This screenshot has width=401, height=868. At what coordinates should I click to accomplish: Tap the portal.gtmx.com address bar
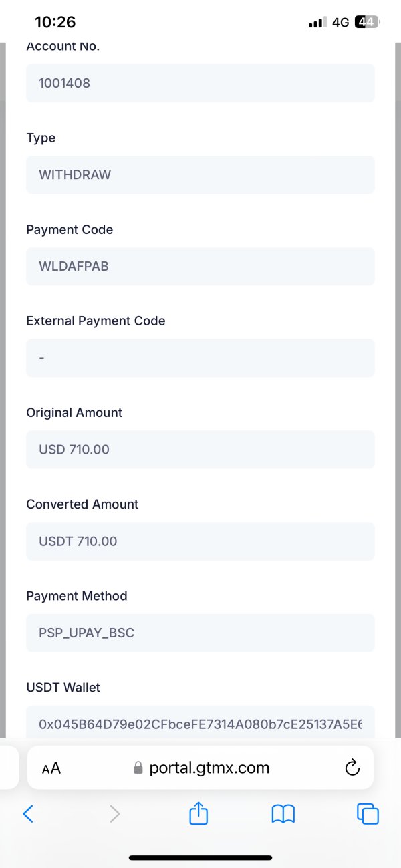click(x=209, y=768)
